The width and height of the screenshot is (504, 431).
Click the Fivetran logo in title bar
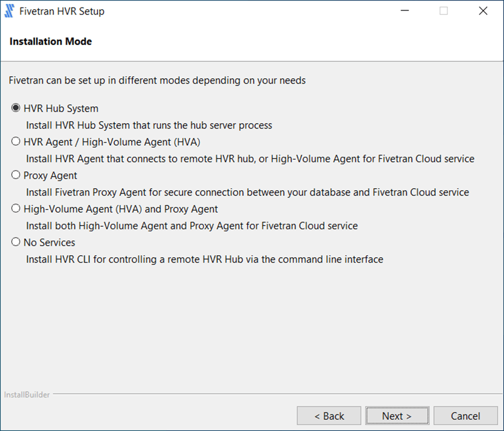(x=9, y=11)
